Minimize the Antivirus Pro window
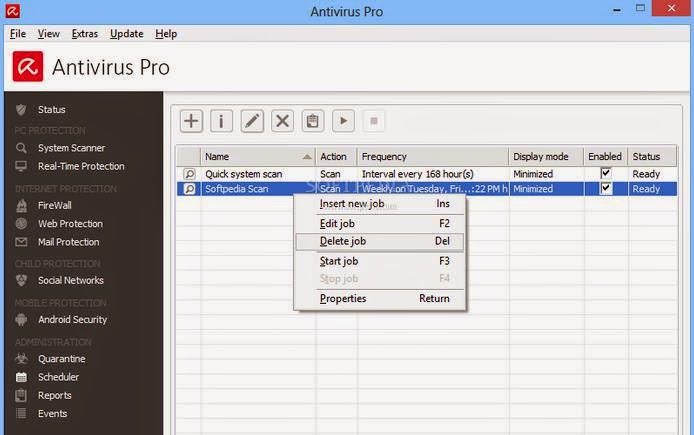 pyautogui.click(x=617, y=9)
